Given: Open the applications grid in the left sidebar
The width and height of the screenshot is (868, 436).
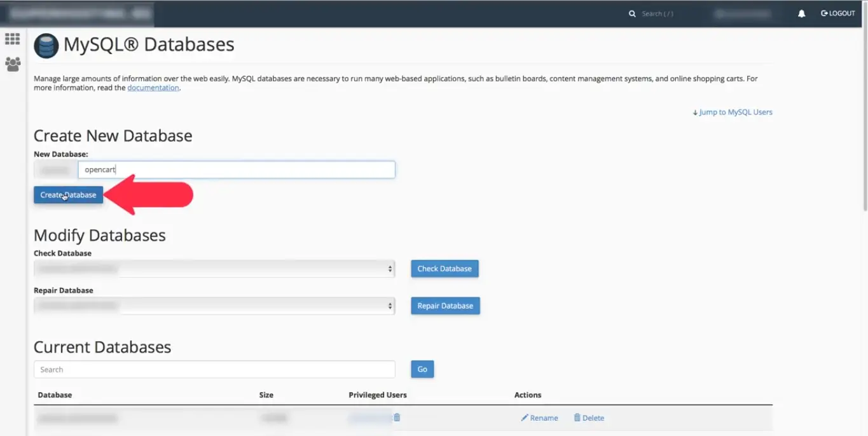Looking at the screenshot, I should 12,38.
